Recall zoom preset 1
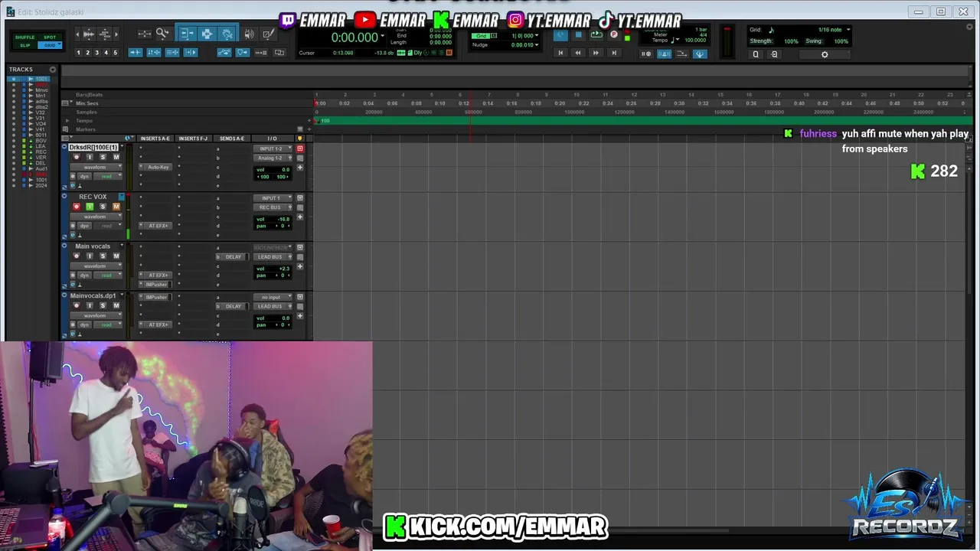Image resolution: width=980 pixels, height=551 pixels. [x=78, y=53]
